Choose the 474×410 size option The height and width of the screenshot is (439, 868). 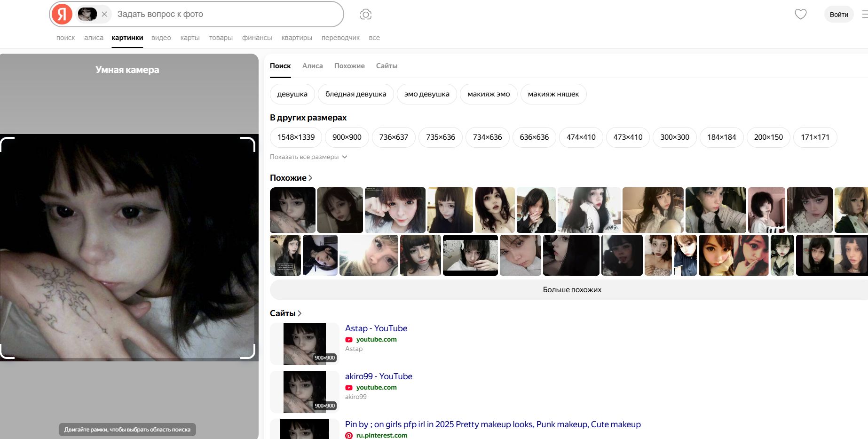pyautogui.click(x=581, y=137)
